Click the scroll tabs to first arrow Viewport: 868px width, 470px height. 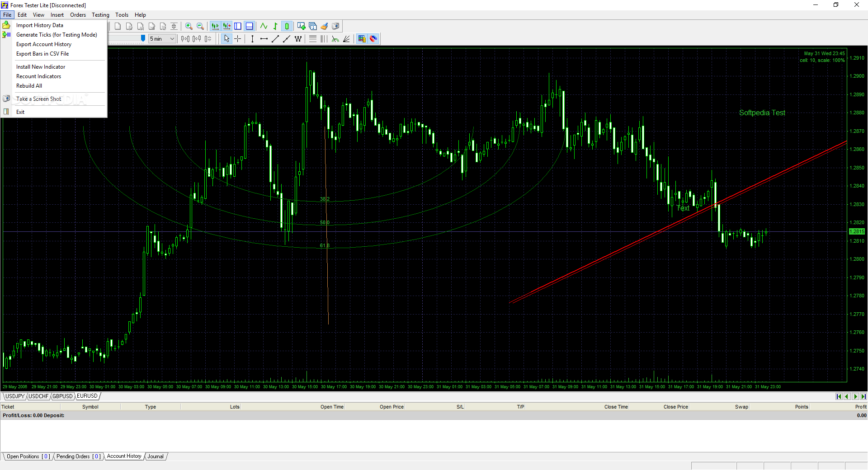click(839, 397)
